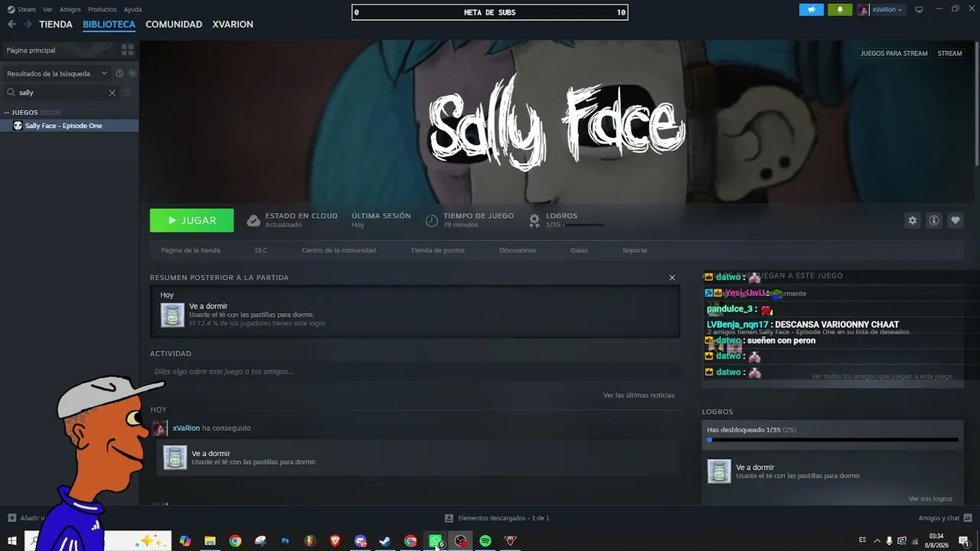Click JUEGOS PARA STREAM button
Viewport: 980px width, 551px height.
[893, 54]
